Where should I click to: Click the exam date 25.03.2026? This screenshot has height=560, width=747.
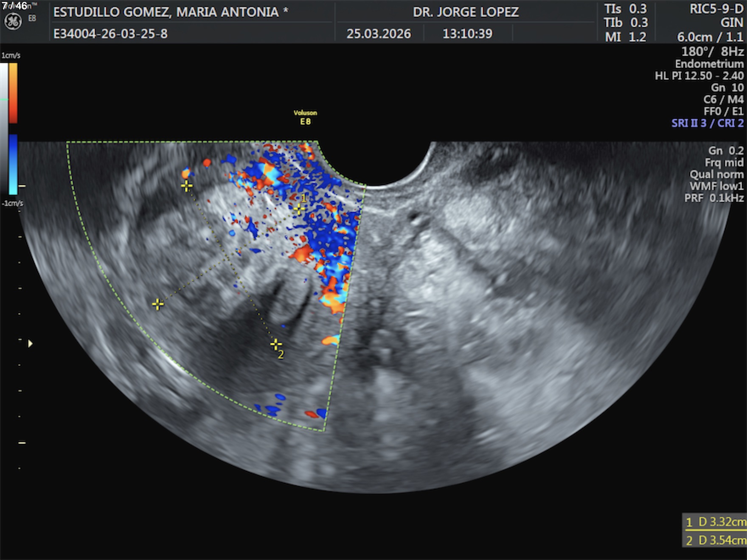[379, 34]
